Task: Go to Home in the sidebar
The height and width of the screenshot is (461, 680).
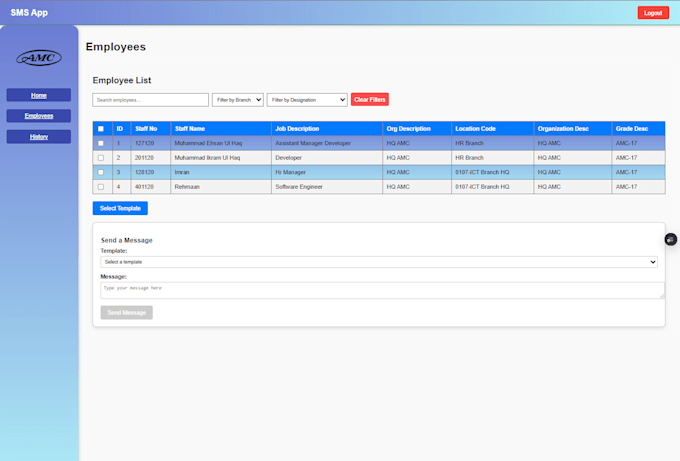Action: 39,95
